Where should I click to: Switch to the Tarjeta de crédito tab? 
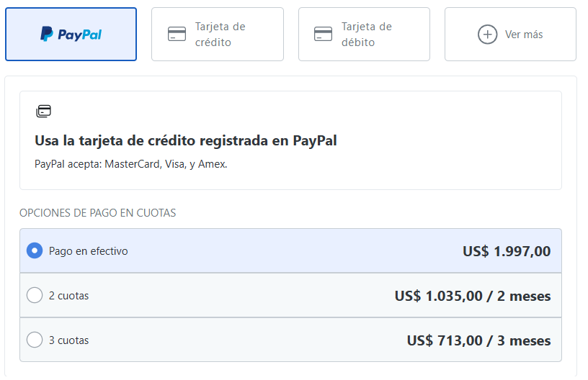(218, 34)
